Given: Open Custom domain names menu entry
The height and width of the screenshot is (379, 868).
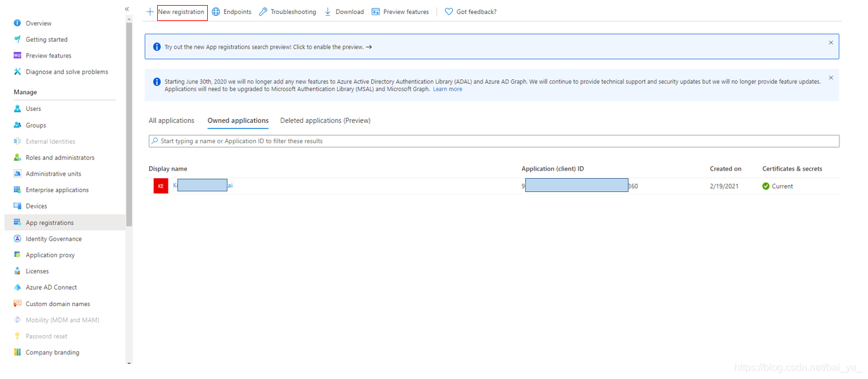Looking at the screenshot, I should (58, 304).
